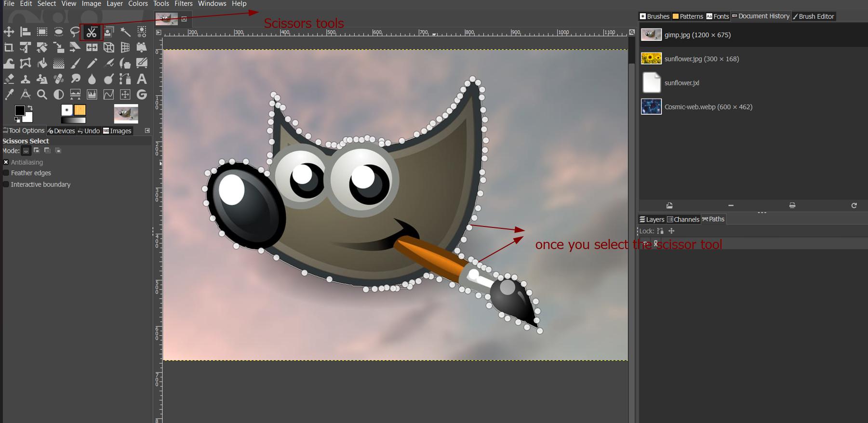The image size is (868, 423).
Task: Select the Select by Color tool
Action: coord(142,32)
